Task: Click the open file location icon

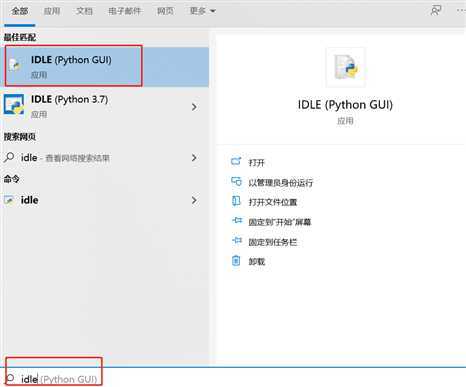Action: click(x=236, y=201)
